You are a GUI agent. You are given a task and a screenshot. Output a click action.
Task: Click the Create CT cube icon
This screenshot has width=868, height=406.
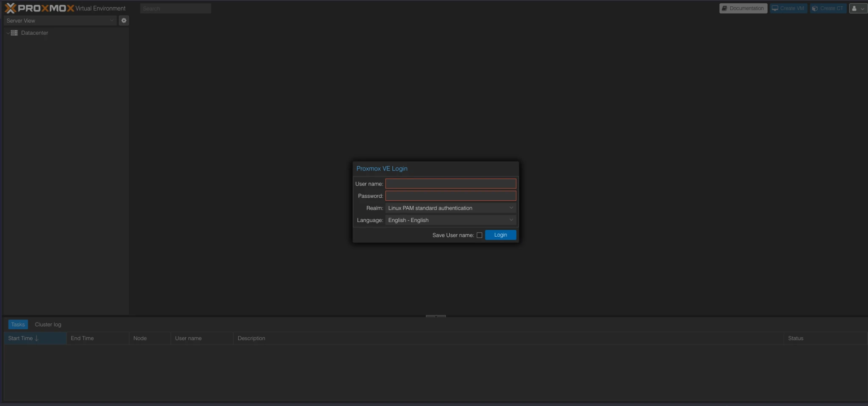(x=815, y=8)
